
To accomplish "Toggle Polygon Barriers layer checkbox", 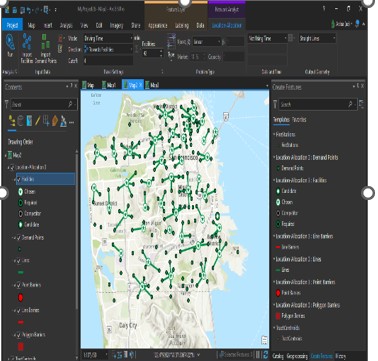I will (19, 334).
